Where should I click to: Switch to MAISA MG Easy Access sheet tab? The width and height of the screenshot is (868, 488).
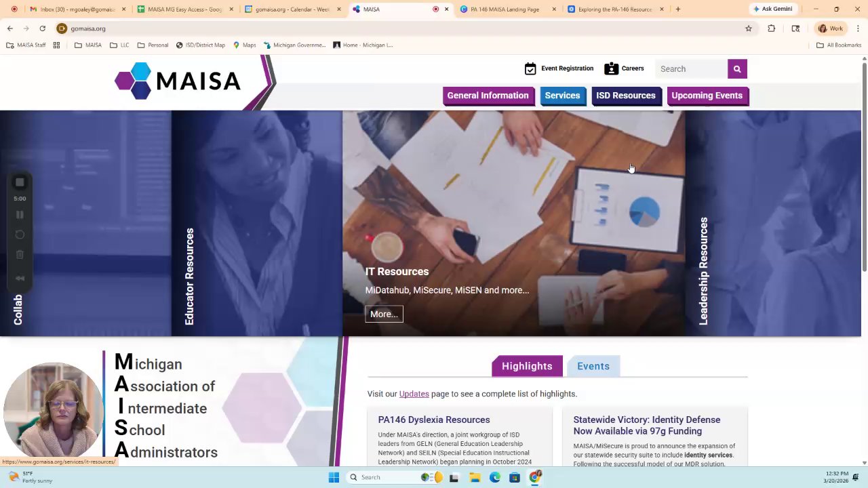click(x=185, y=9)
